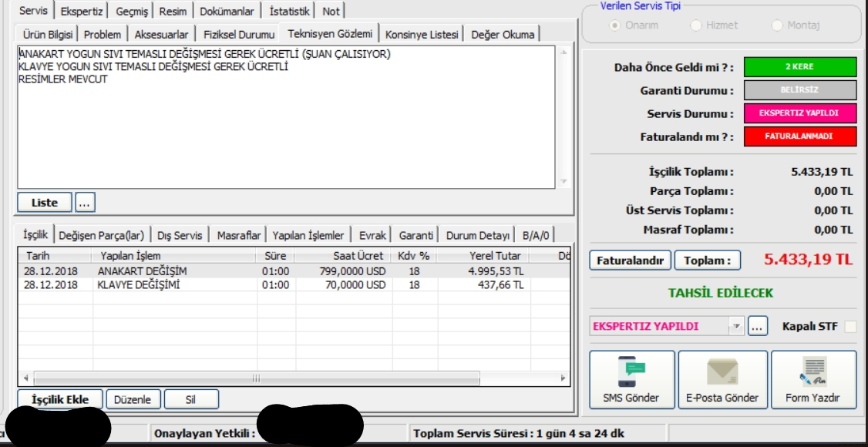Select the Hizmet radio button
868x447 pixels.
click(x=696, y=25)
